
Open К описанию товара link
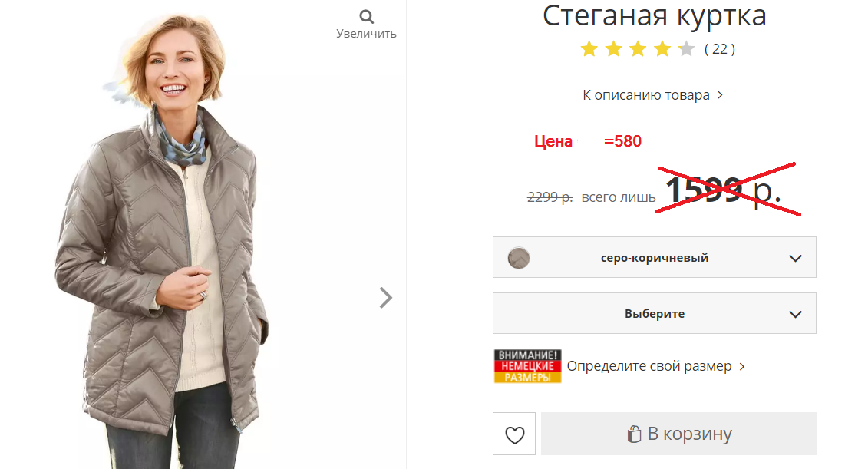coord(652,95)
